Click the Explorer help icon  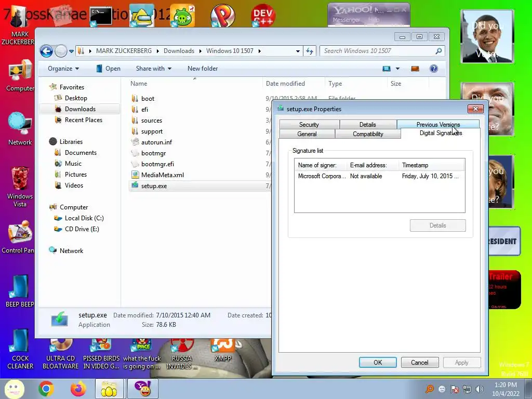(434, 69)
